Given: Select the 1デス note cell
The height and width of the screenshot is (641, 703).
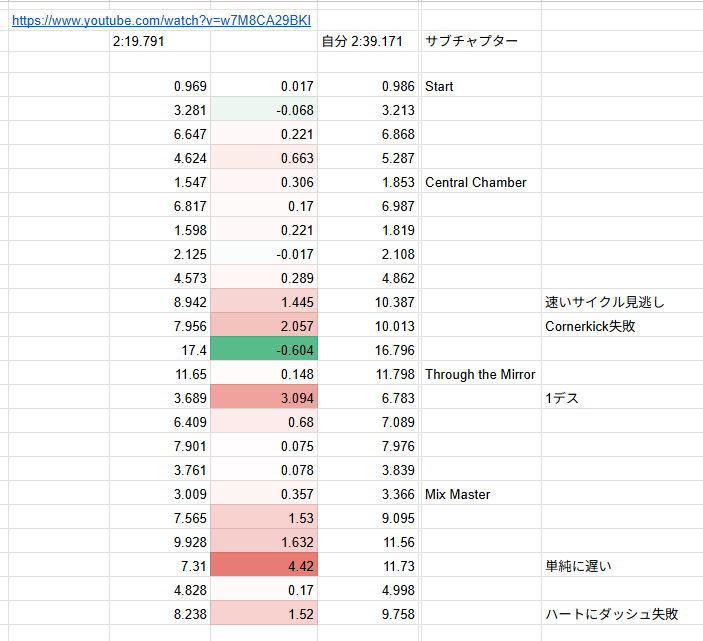Looking at the screenshot, I should [622, 398].
